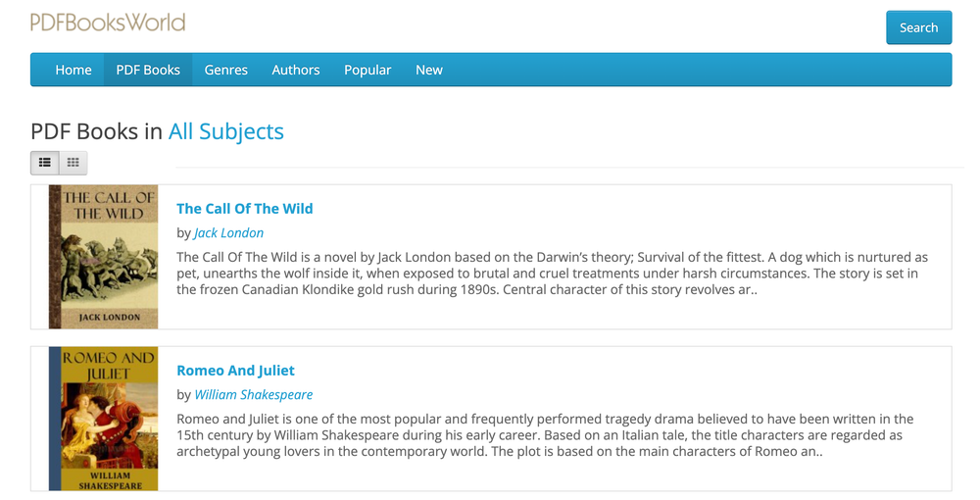This screenshot has width=980, height=500.
Task: Click the Search button
Action: 919,27
